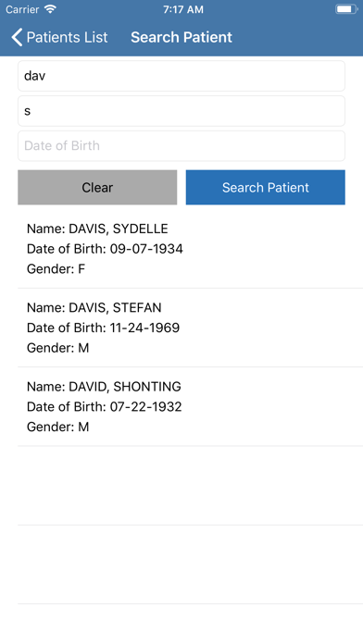Click the Clear button

(x=97, y=187)
